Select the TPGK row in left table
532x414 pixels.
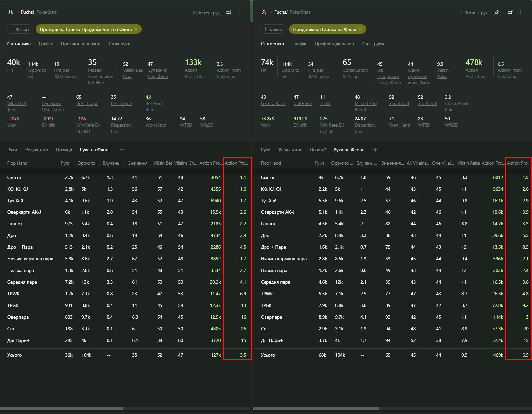click(125, 305)
